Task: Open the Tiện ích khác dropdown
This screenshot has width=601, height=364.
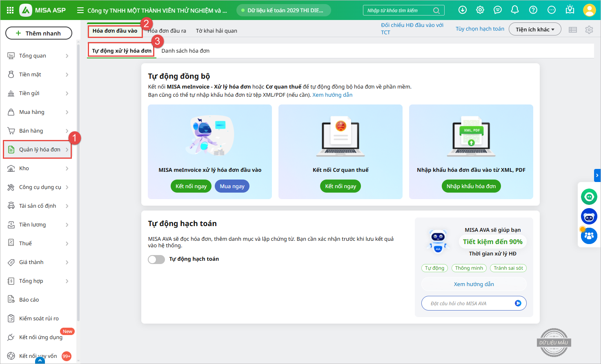Action: click(534, 29)
